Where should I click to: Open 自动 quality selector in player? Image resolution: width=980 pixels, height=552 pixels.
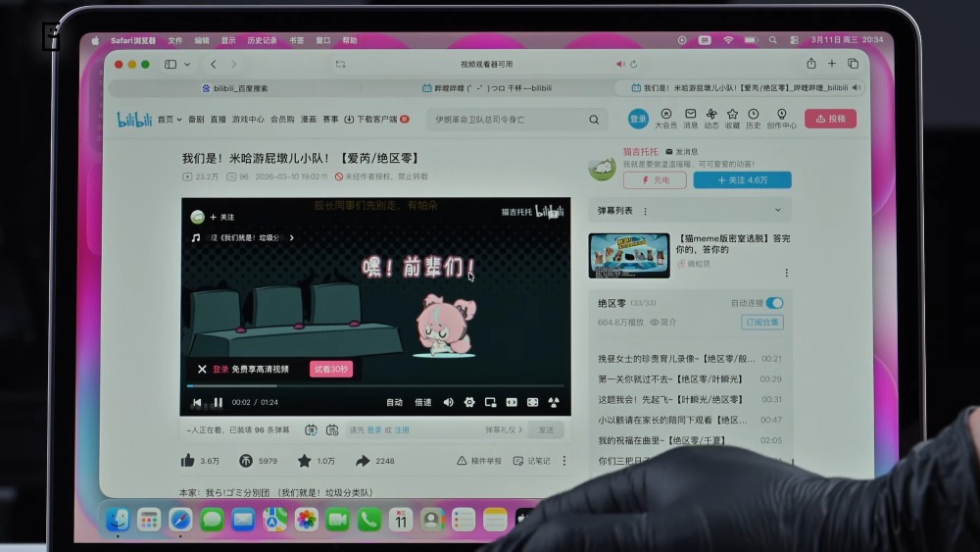point(394,402)
